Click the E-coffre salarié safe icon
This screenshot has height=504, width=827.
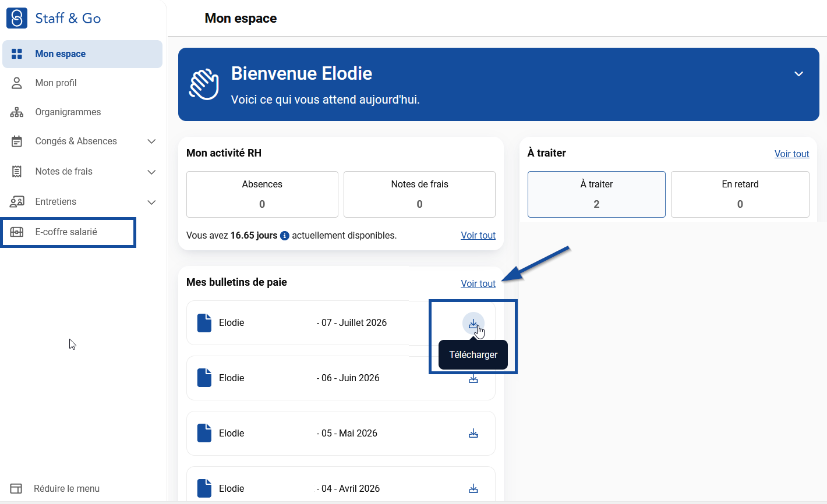click(x=17, y=232)
